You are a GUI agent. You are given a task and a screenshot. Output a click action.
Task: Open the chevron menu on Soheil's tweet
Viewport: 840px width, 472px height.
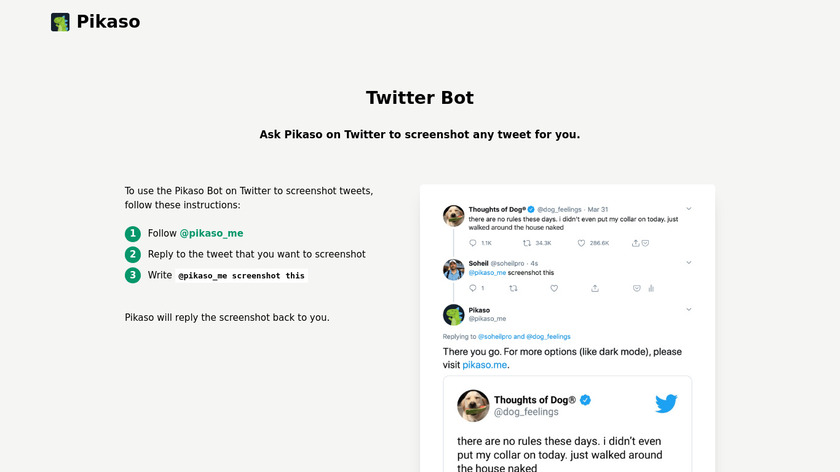(x=688, y=262)
